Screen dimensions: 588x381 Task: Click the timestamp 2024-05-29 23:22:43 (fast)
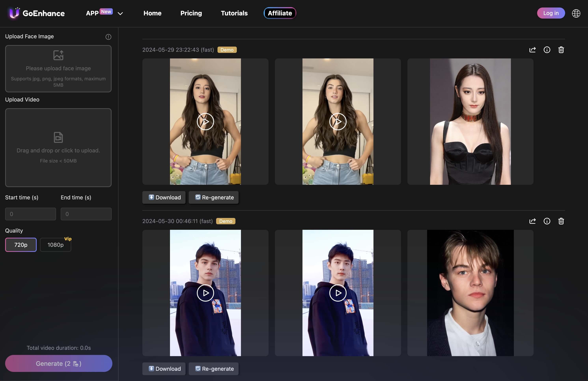[178, 50]
